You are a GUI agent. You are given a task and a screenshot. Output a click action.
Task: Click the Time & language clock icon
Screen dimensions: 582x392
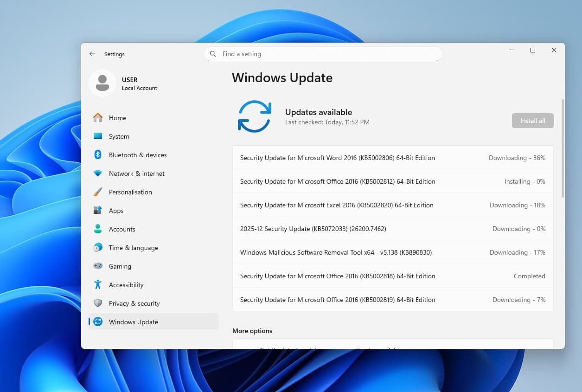coord(98,247)
